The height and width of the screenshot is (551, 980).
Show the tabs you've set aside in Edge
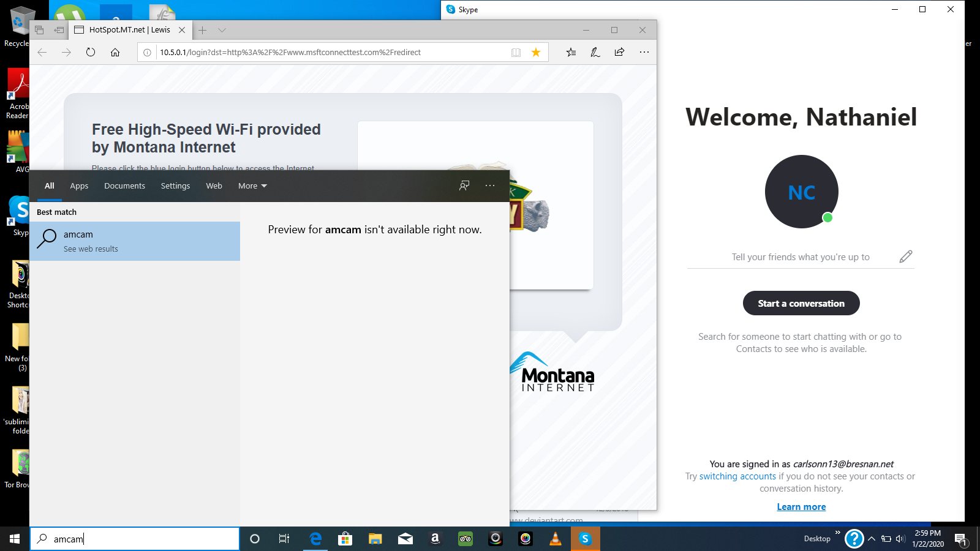point(40,30)
